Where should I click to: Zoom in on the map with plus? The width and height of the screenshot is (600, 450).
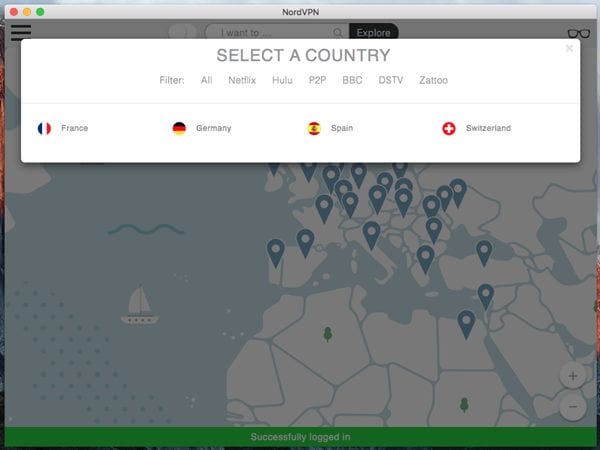(x=572, y=376)
